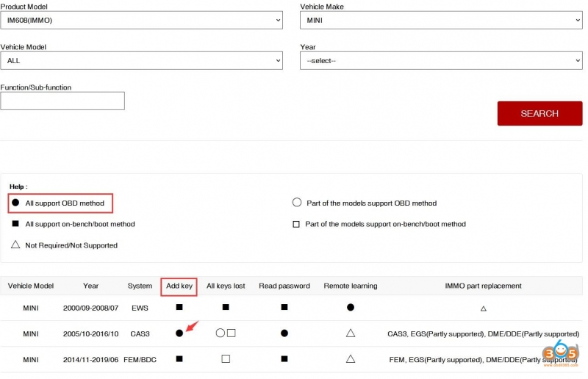The image size is (588, 379).
Task: Click the FEM/BDC system cell
Action: [x=140, y=359]
